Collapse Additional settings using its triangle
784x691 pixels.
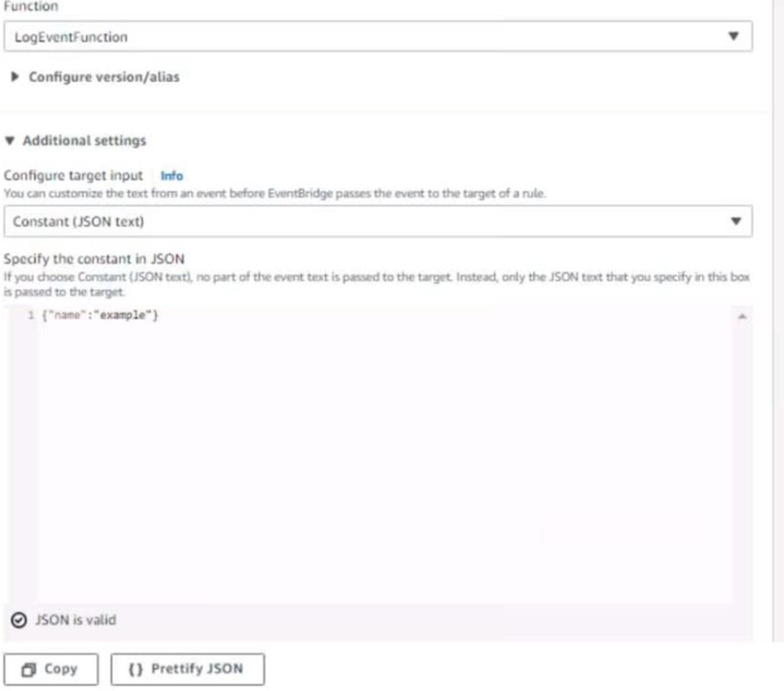click(10, 140)
